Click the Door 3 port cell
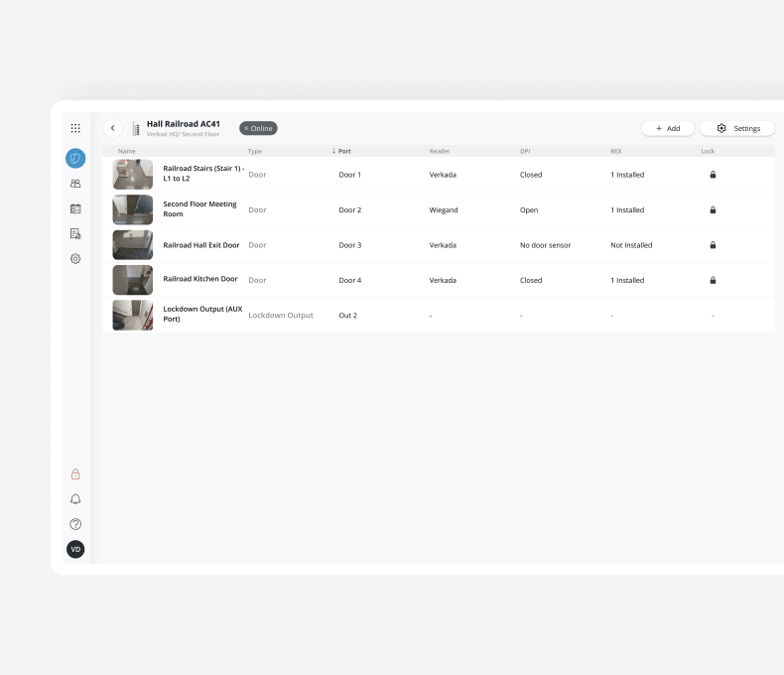The width and height of the screenshot is (784, 675). click(350, 245)
